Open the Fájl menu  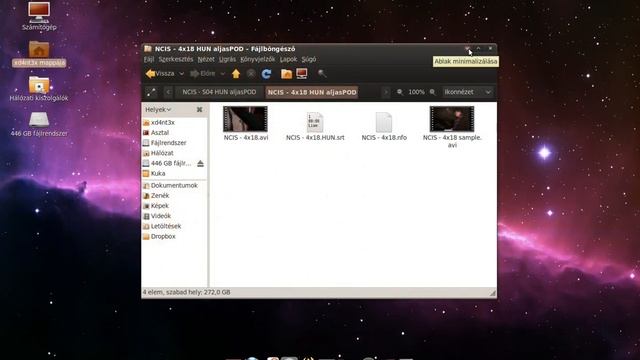149,59
